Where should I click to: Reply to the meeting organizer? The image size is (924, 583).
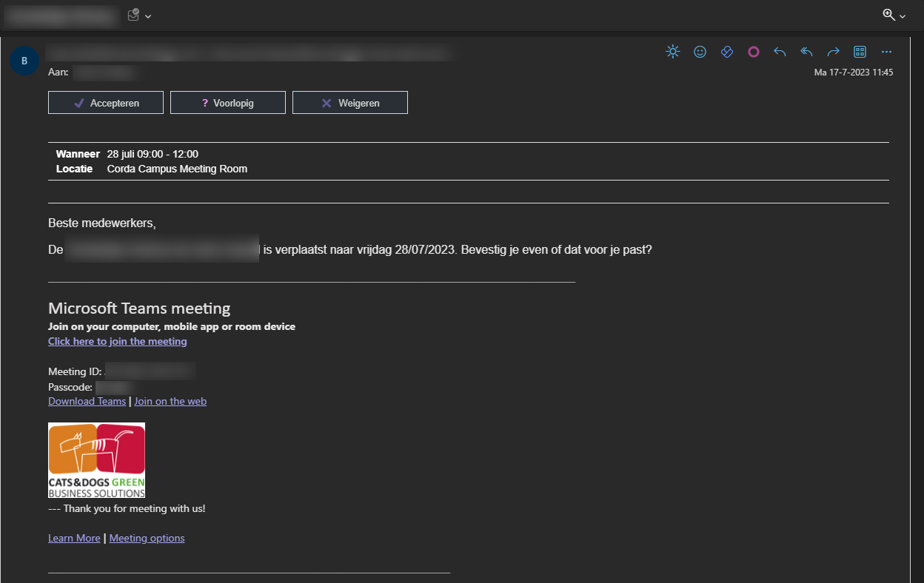(780, 52)
